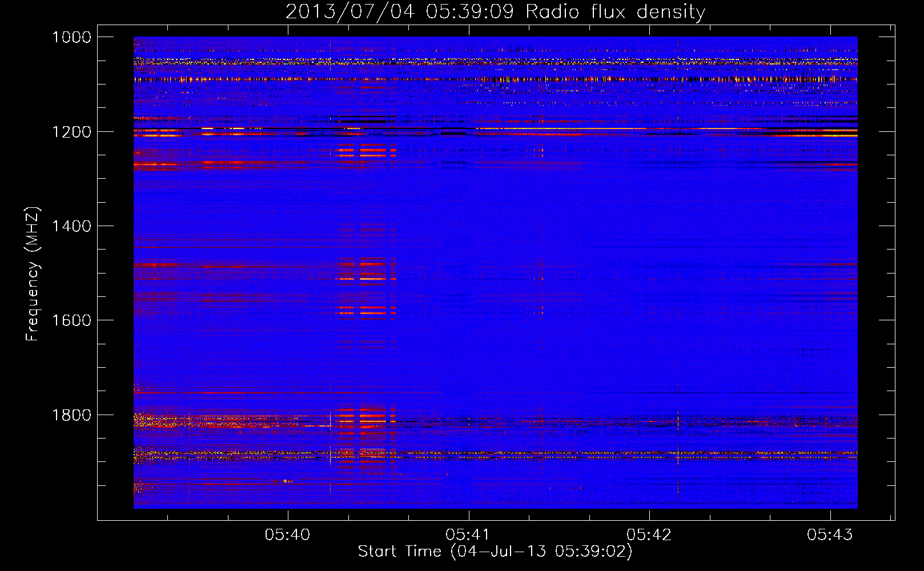924x571 pixels.
Task: Select the "Frequency (MHZ)" y-axis label
Action: [33, 274]
